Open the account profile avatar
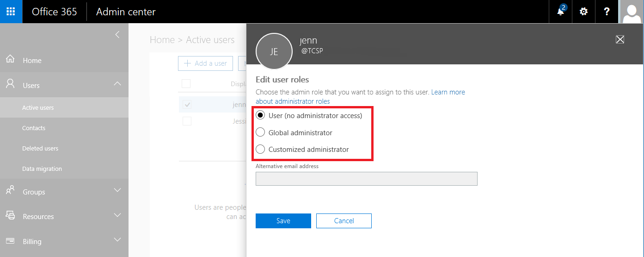644x257 pixels. point(632,12)
